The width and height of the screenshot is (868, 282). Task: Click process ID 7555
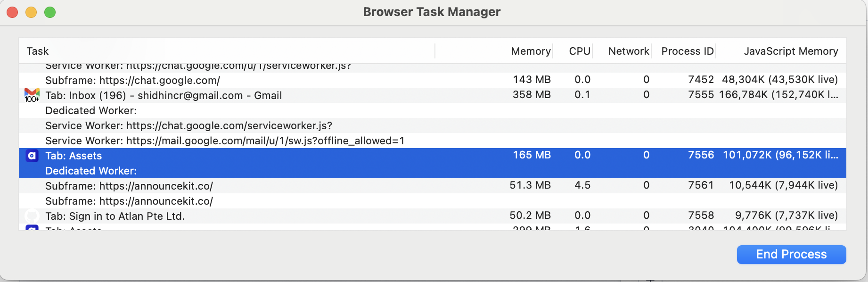pos(701,95)
